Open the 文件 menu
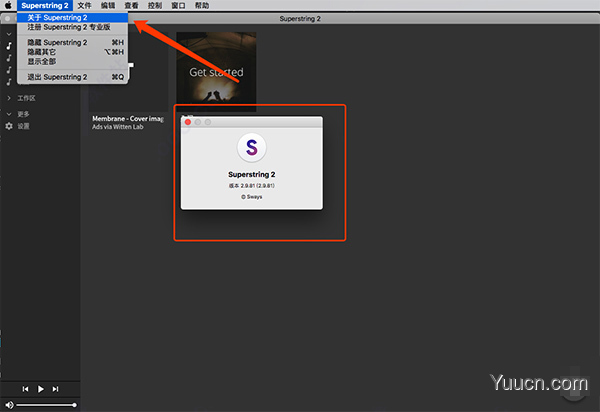Image resolution: width=600 pixels, height=412 pixels. 84,5
